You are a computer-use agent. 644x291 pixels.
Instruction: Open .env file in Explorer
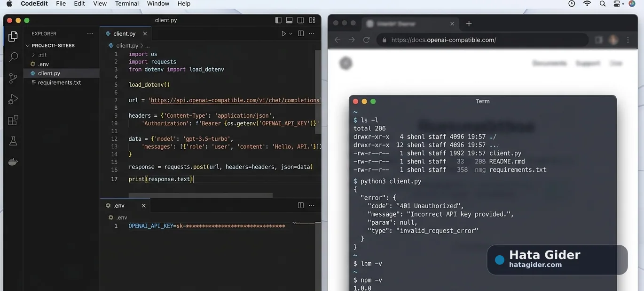(43, 64)
